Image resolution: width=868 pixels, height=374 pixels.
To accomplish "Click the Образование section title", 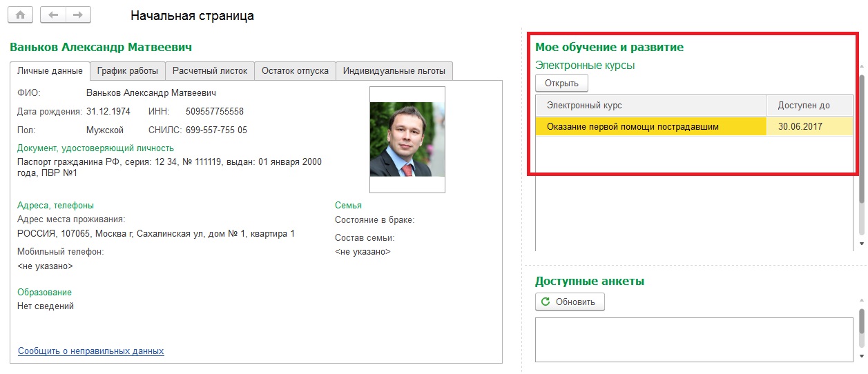I will tap(44, 292).
